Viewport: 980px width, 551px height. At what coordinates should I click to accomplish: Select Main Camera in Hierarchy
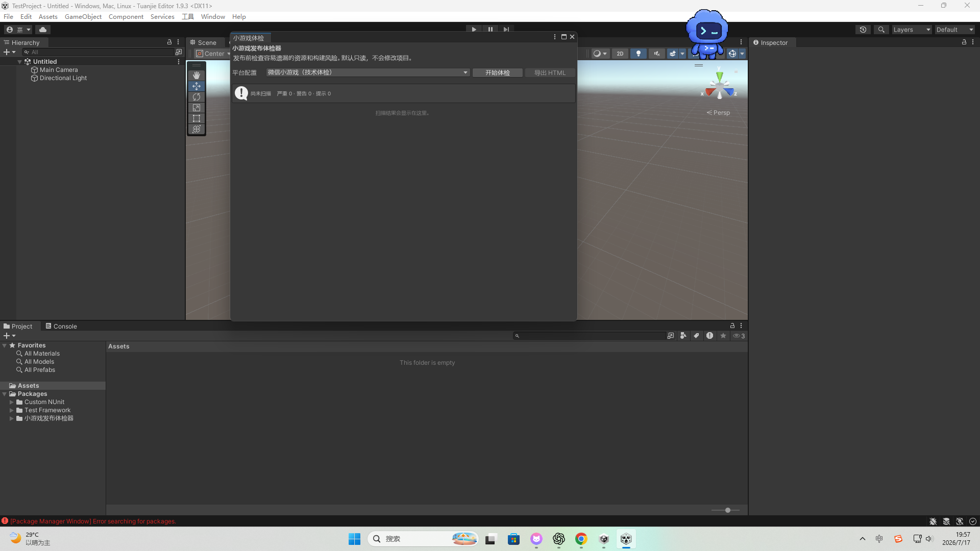coord(59,70)
